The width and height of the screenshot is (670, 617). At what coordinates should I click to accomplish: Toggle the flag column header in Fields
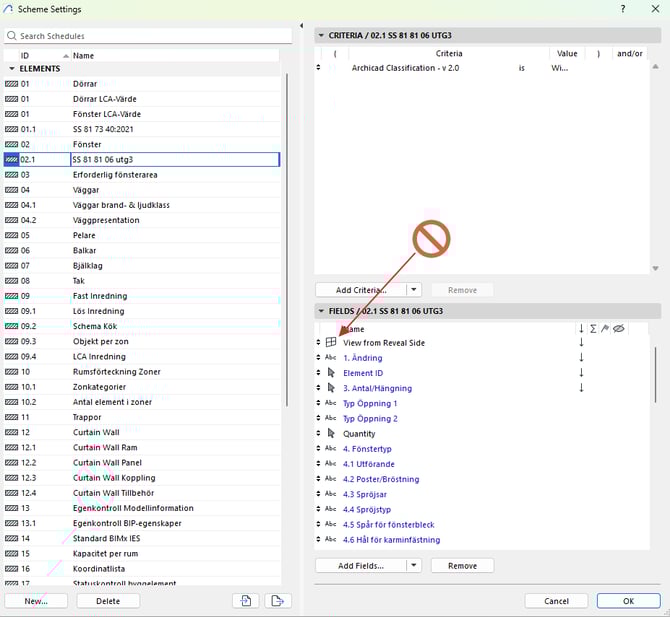click(605, 328)
